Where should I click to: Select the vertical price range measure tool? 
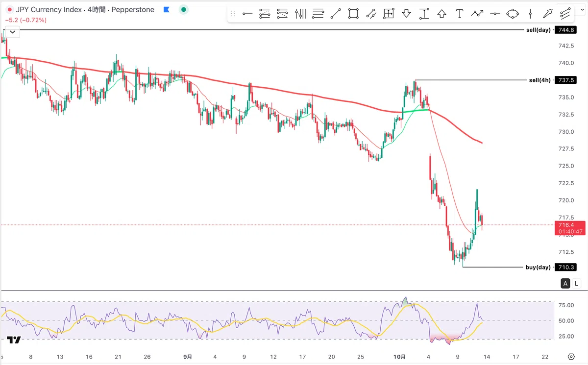[x=424, y=14]
